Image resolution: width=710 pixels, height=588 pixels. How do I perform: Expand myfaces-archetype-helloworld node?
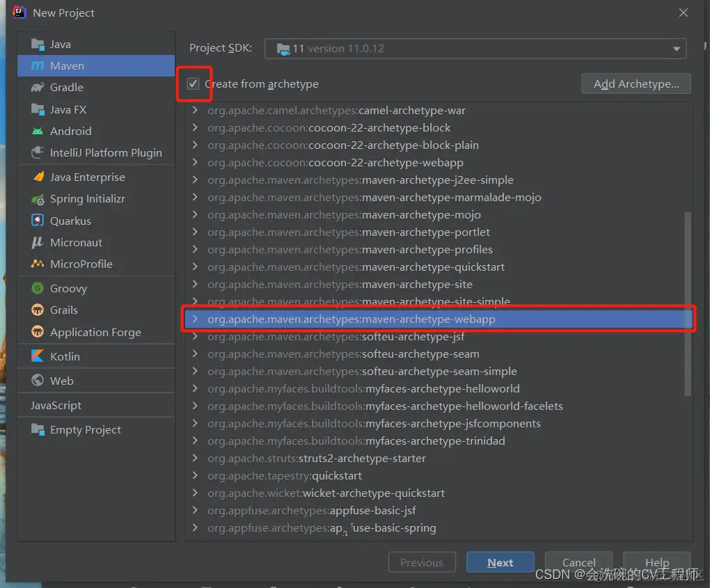[x=195, y=388]
